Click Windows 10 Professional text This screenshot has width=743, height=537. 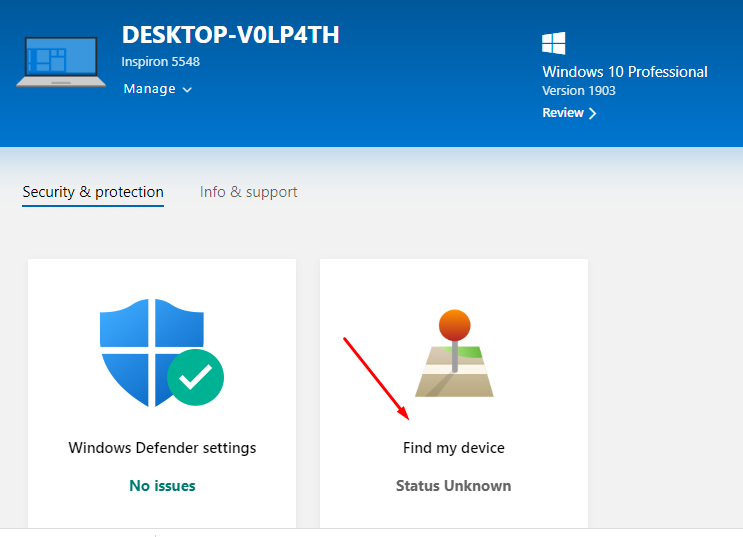click(x=625, y=72)
